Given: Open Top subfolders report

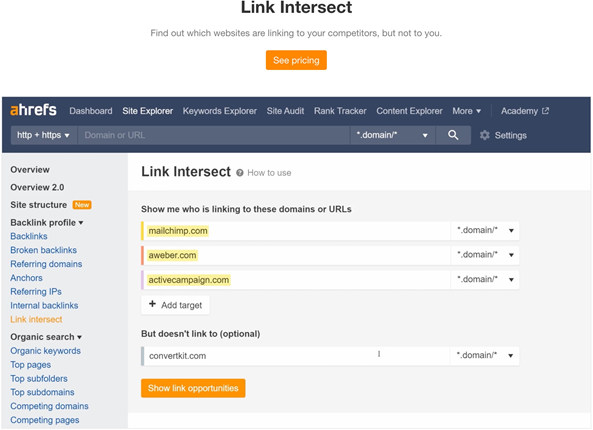Looking at the screenshot, I should click(39, 379).
